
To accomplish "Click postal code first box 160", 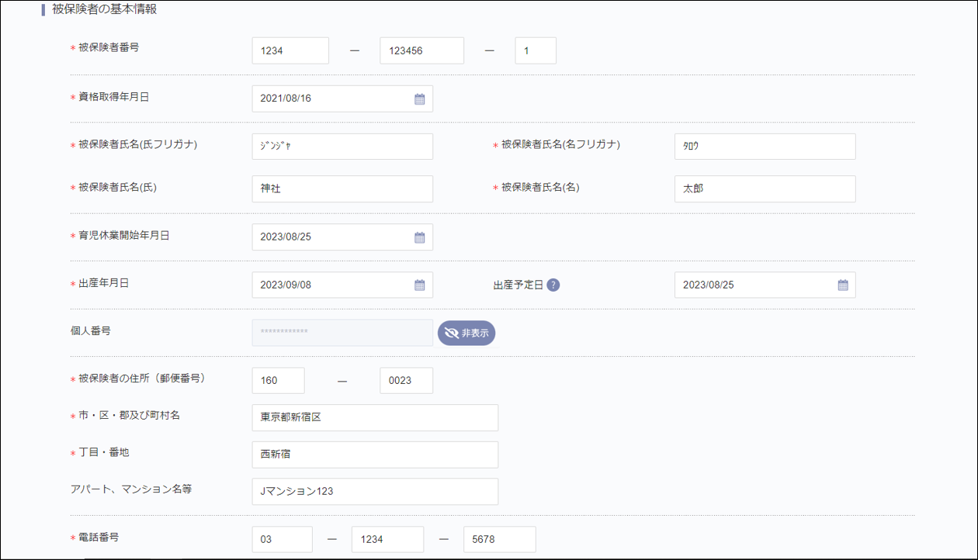I will (278, 381).
